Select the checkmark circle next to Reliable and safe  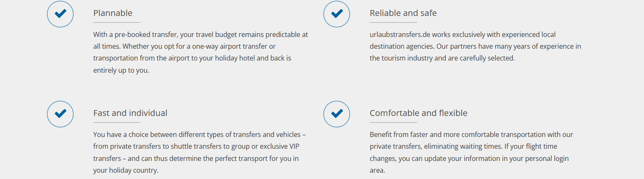(x=337, y=14)
